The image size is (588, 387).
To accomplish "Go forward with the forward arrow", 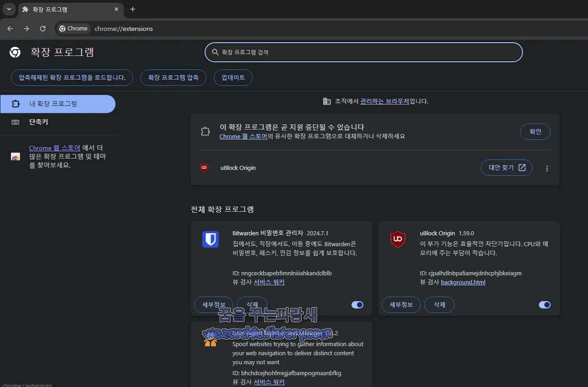I will [26, 28].
